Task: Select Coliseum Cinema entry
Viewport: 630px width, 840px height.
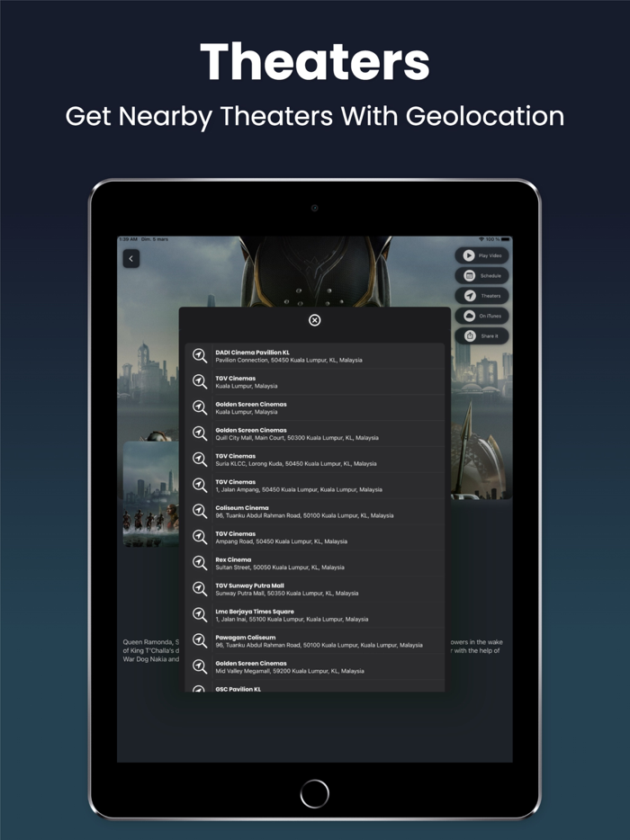Action: click(x=315, y=511)
